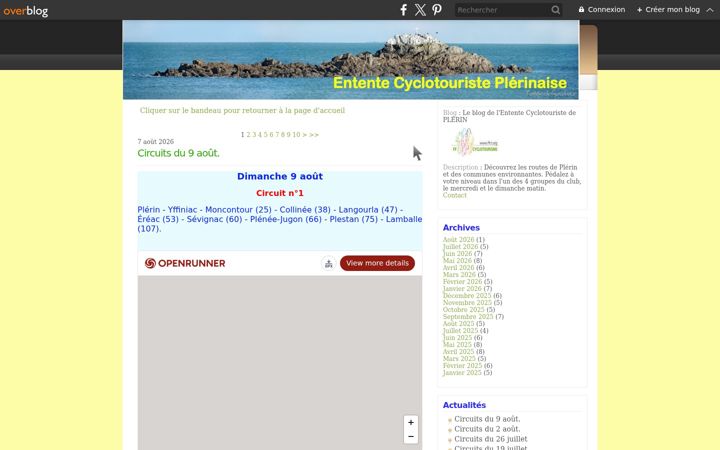The height and width of the screenshot is (450, 720).
Task: Open the Overblog home logo
Action: [26, 11]
